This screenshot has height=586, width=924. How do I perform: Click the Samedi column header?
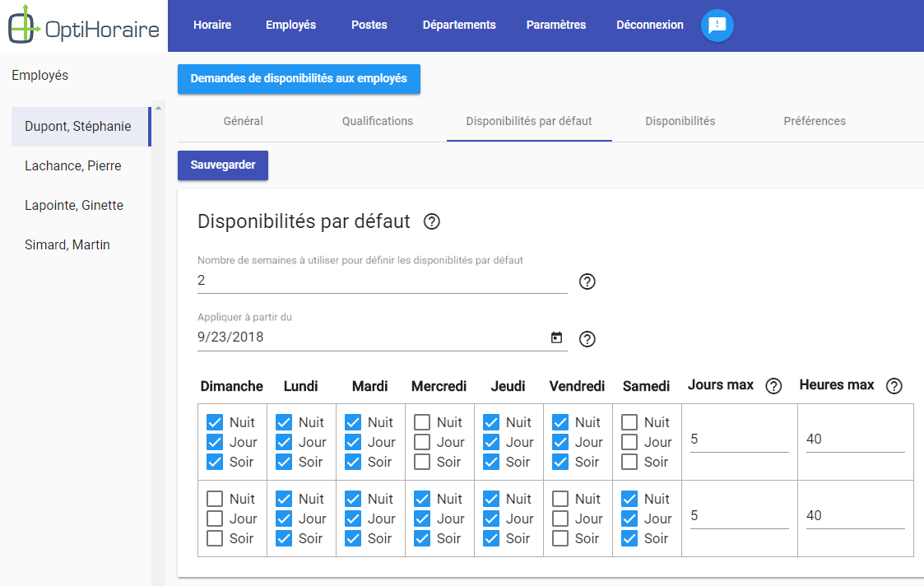pyautogui.click(x=647, y=386)
